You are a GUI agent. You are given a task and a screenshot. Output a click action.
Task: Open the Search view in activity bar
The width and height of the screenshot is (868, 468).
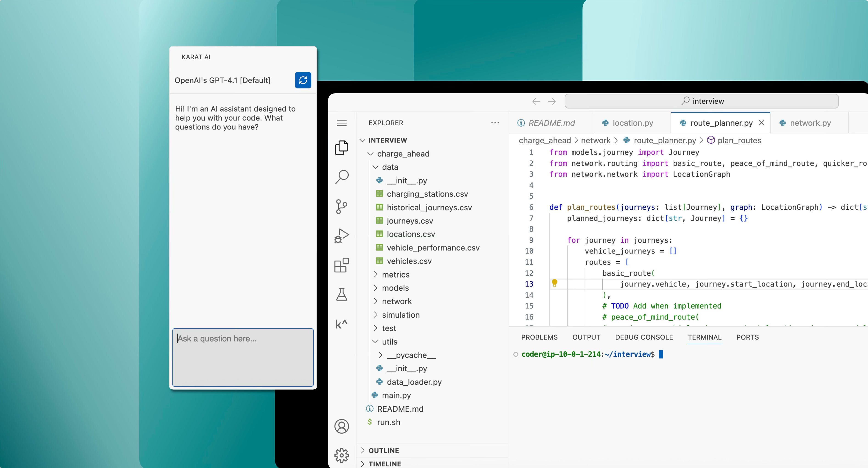coord(342,177)
